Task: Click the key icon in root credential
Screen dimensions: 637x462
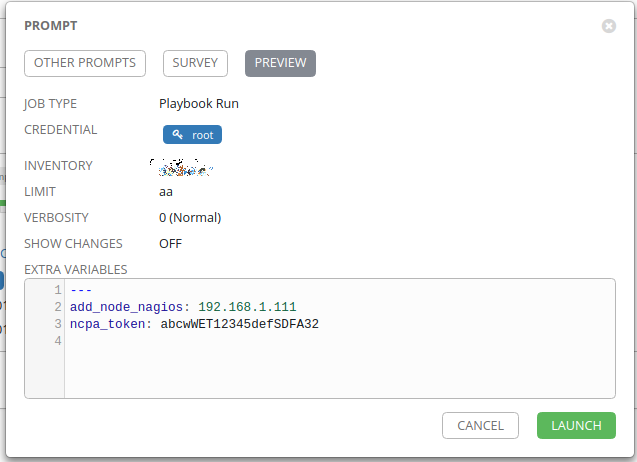Action: click(178, 135)
